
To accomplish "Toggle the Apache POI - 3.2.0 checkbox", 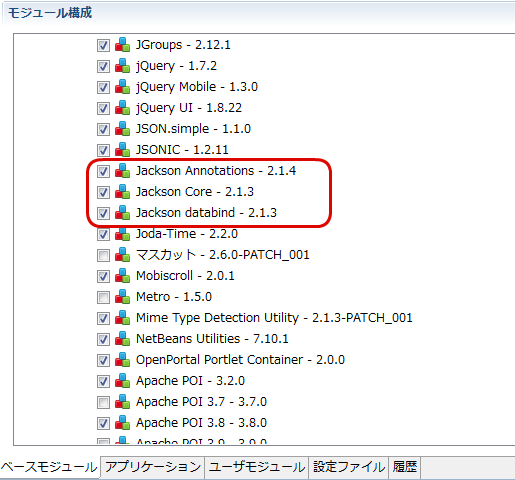I will (x=103, y=382).
